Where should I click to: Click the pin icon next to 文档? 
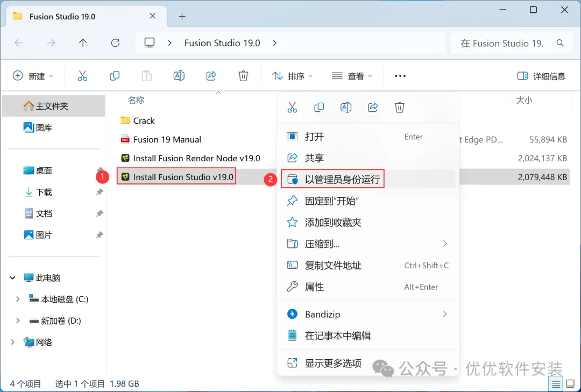click(100, 213)
